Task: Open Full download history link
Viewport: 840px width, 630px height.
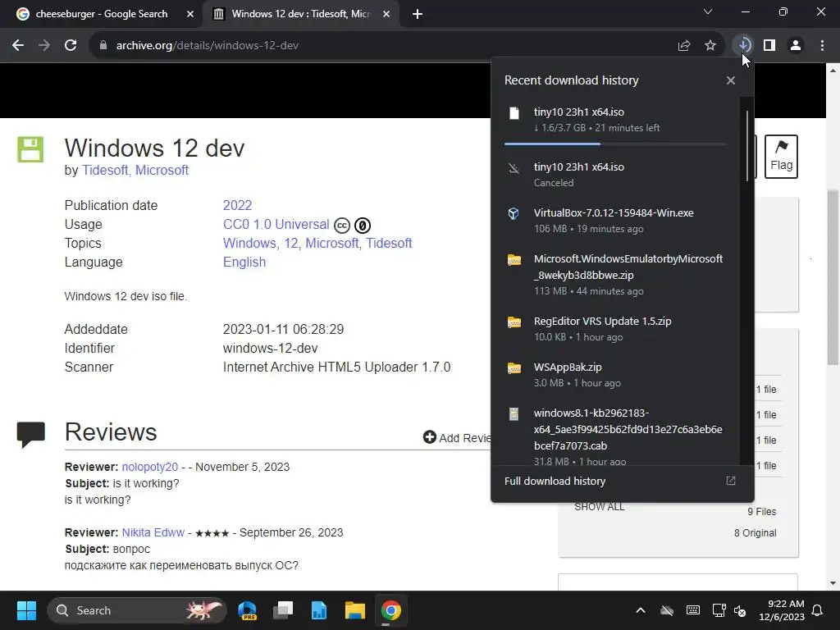Action: 555,481
